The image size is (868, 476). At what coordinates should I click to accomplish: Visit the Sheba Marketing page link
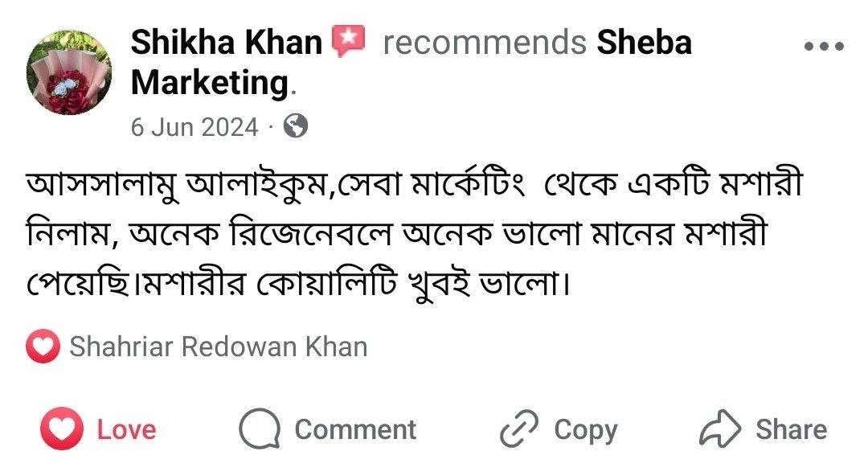[643, 42]
